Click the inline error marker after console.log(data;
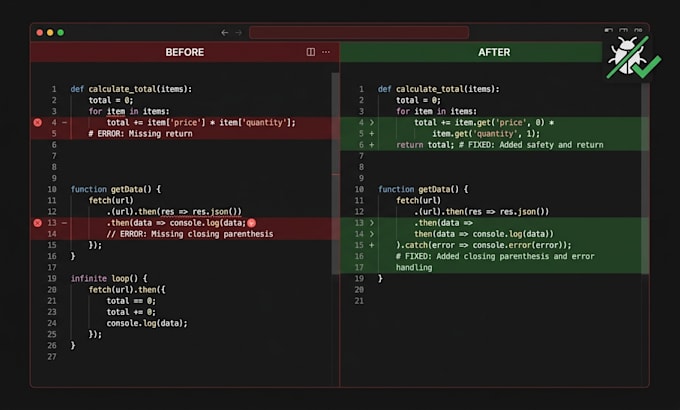This screenshot has width=680, height=410. tap(252, 223)
